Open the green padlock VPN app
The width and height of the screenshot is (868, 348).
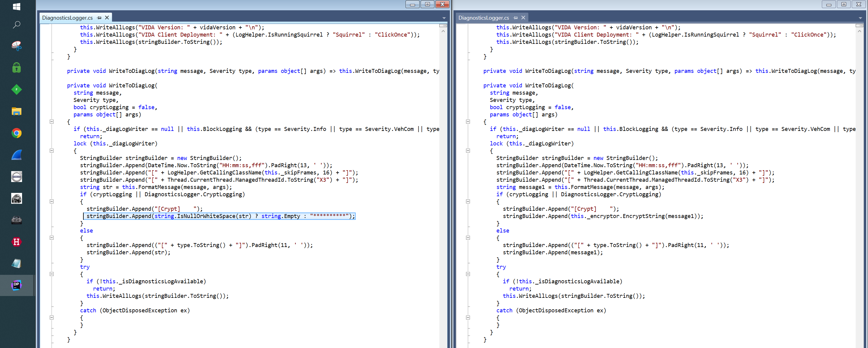pos(16,68)
